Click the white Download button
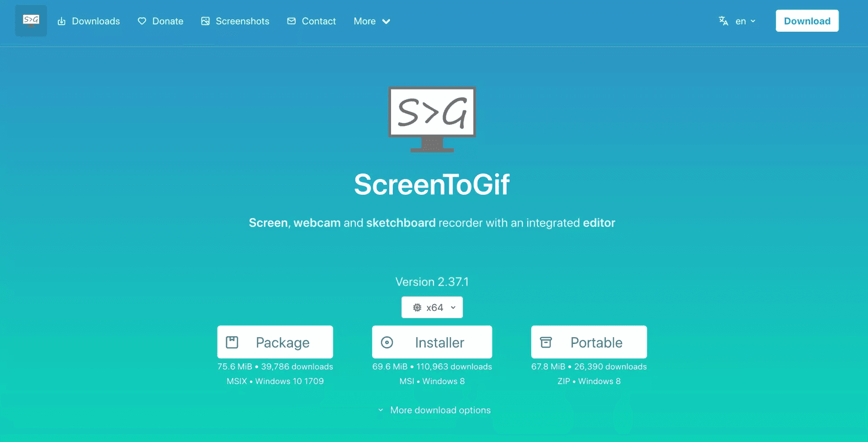 807,21
